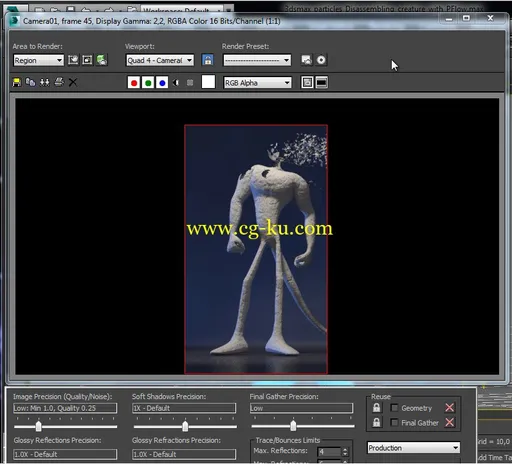Screen dimensions: 512x464
Task: Click the rendered creature image
Action: click(x=256, y=249)
